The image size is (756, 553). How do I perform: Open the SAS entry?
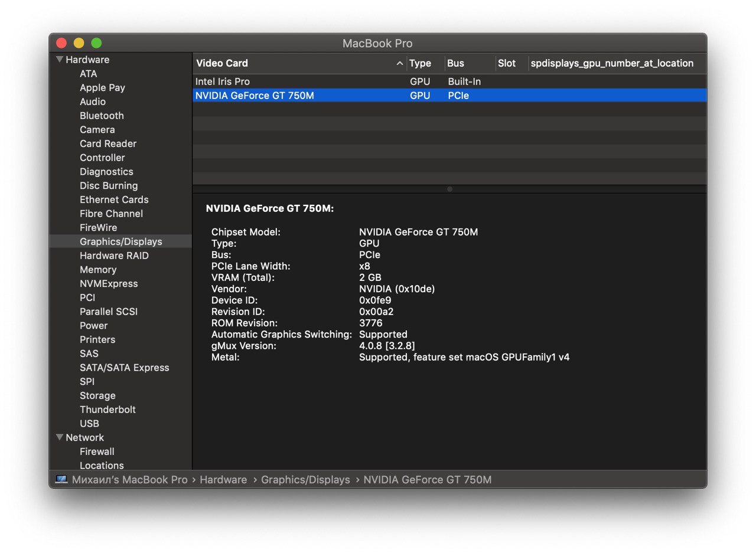click(89, 354)
